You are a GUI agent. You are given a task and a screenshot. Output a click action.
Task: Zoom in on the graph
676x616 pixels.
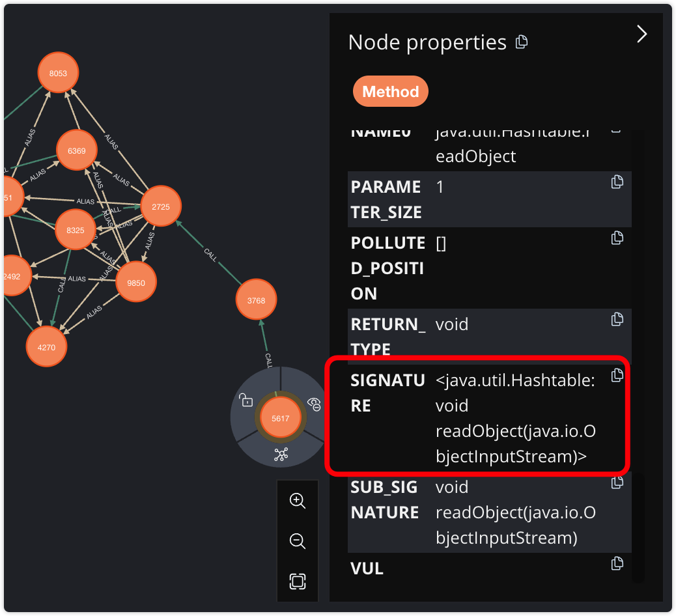point(298,501)
